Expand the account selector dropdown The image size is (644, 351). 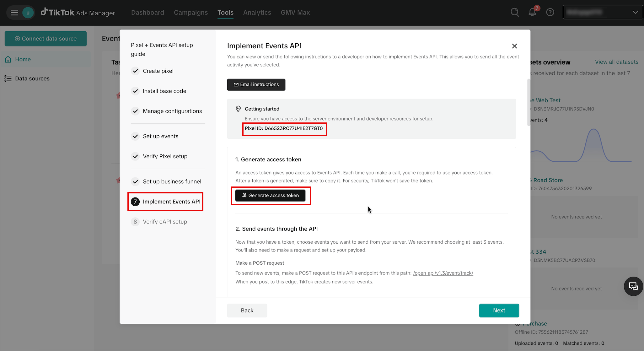click(x=603, y=13)
